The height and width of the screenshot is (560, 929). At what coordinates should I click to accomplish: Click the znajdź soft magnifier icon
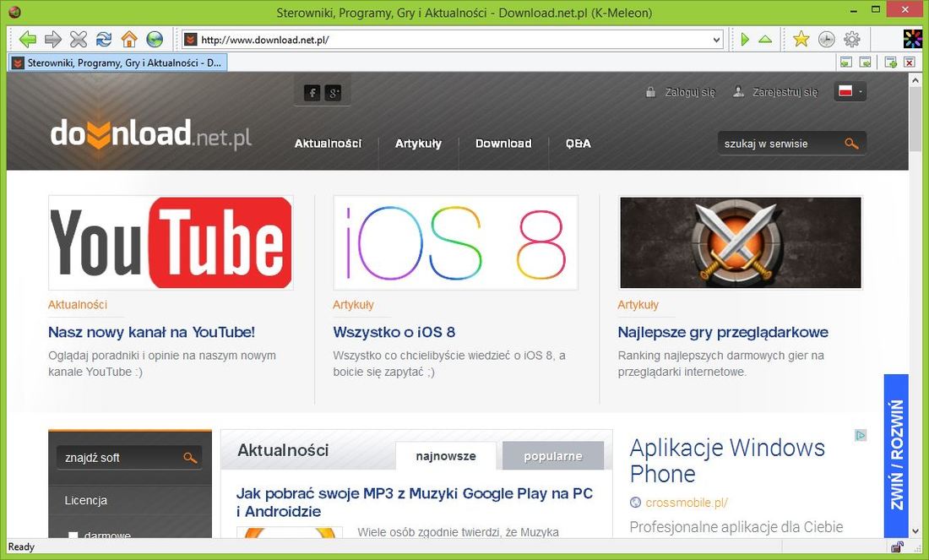[189, 458]
